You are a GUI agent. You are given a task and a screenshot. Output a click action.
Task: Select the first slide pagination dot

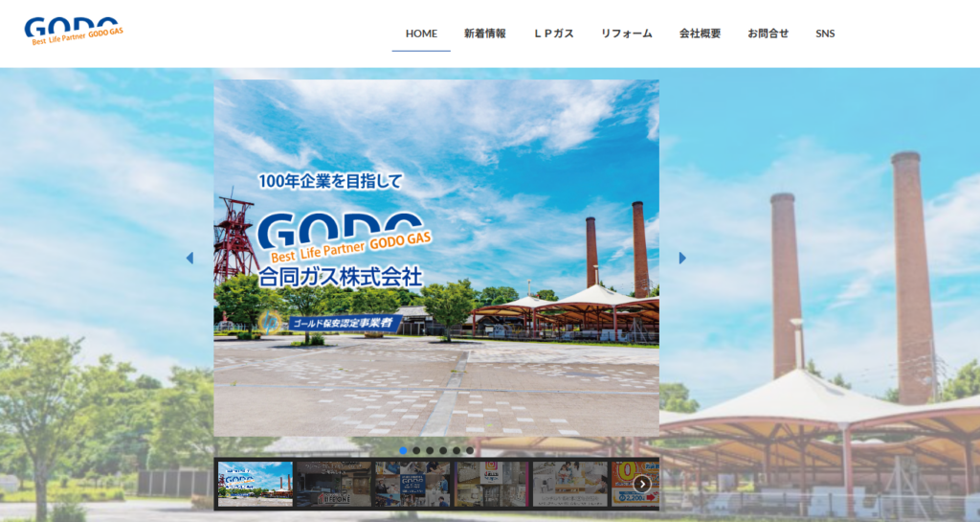pyautogui.click(x=404, y=450)
